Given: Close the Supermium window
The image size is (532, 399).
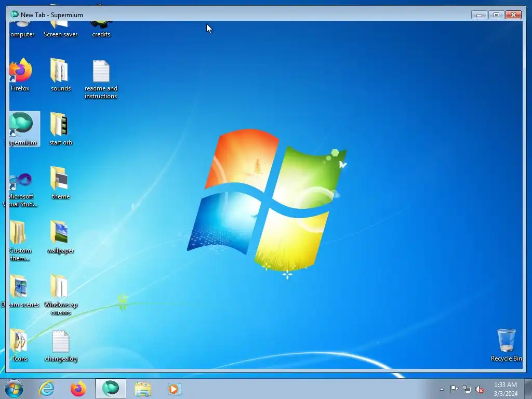Looking at the screenshot, I should click(513, 15).
